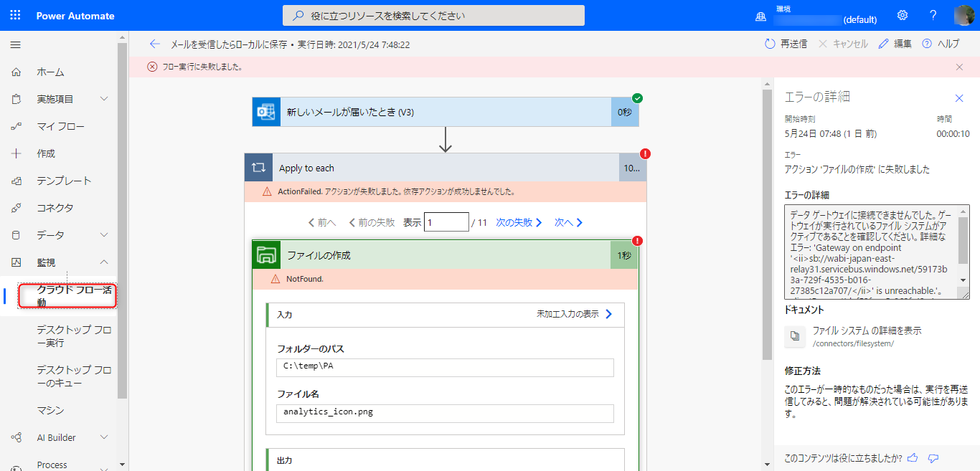This screenshot has width=980, height=471.
Task: Collapse the ファイルの作成 action header
Action: [445, 254]
